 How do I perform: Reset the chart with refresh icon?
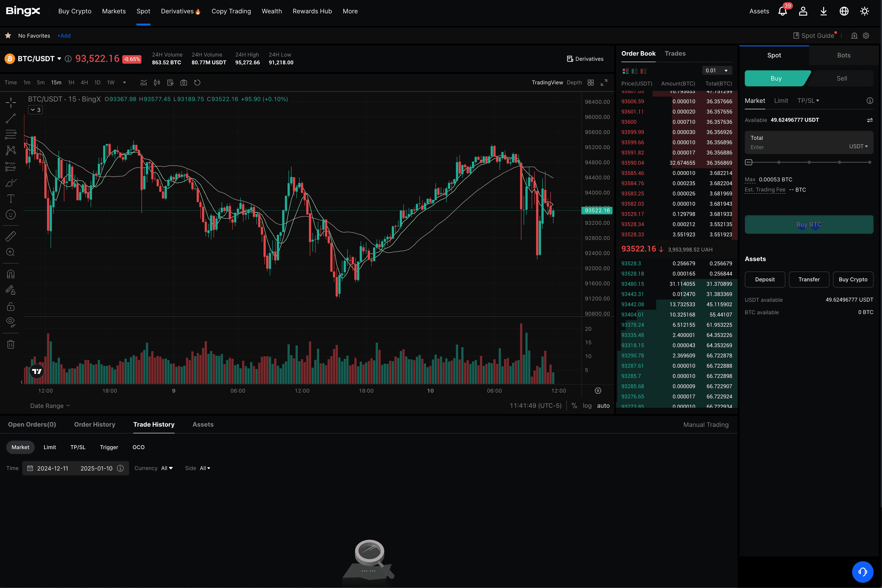pos(197,82)
